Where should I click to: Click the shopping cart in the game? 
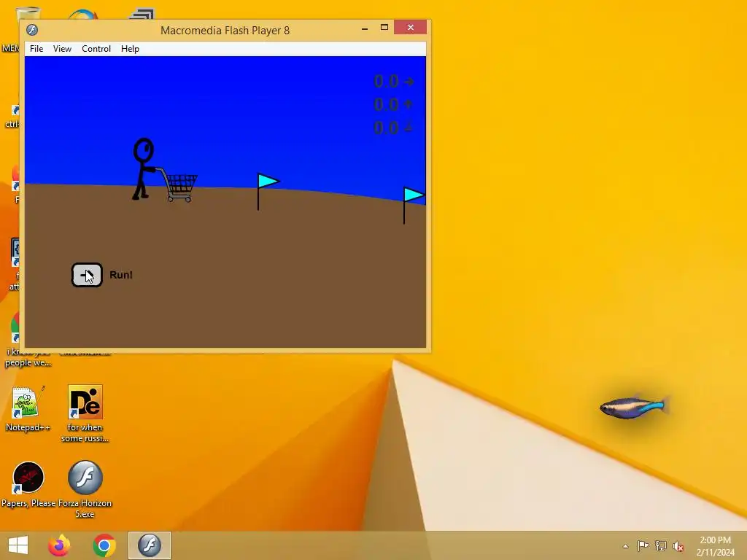(179, 186)
